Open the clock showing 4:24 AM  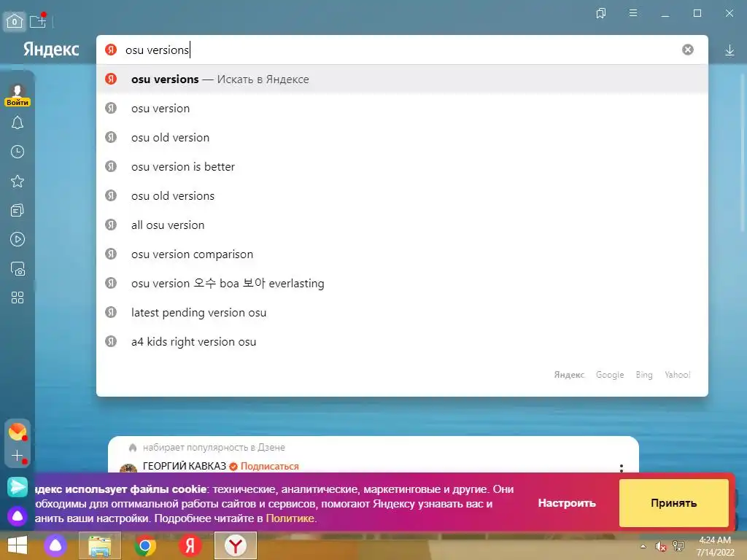point(715,546)
